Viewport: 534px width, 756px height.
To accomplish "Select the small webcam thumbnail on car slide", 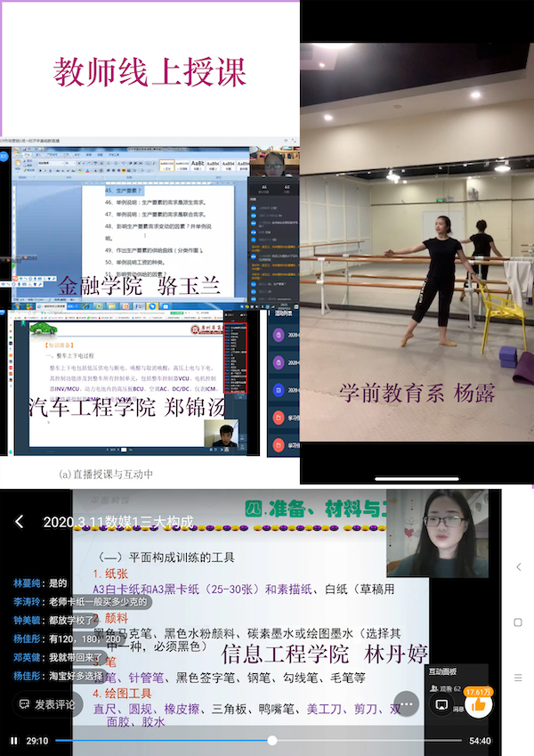I will click(x=219, y=434).
